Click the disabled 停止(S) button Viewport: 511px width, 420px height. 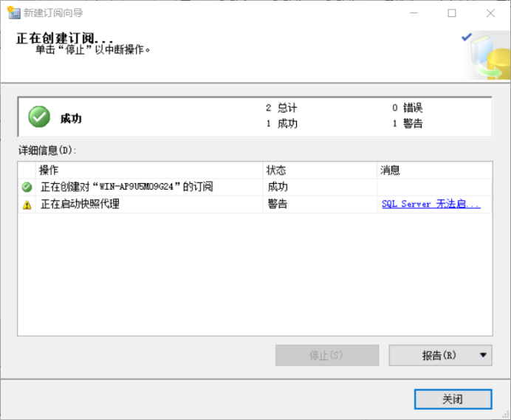tap(326, 355)
